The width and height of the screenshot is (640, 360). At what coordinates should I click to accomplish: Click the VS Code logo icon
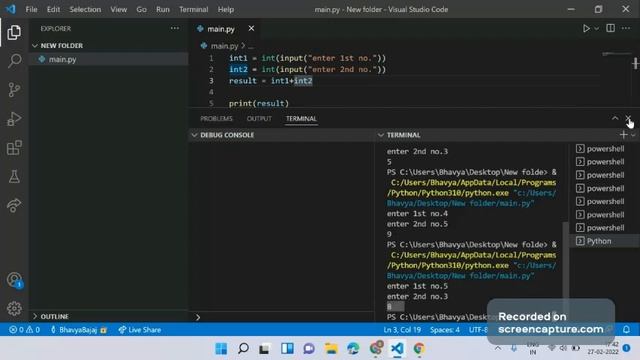click(11, 9)
